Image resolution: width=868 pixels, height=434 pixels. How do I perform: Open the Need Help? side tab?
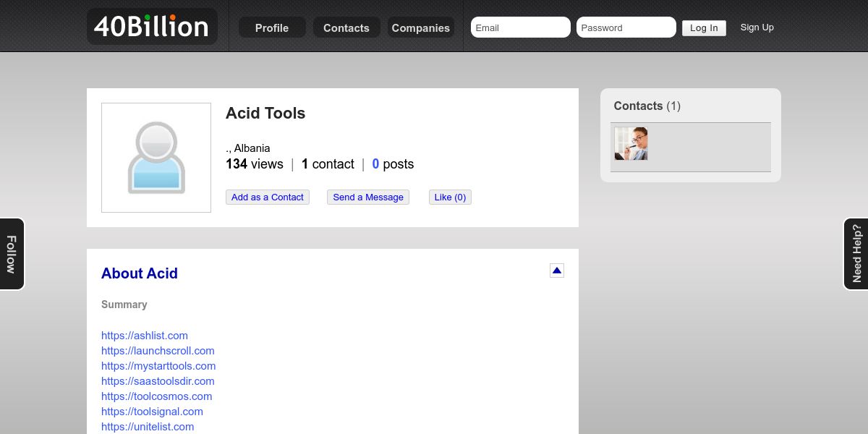click(x=856, y=254)
